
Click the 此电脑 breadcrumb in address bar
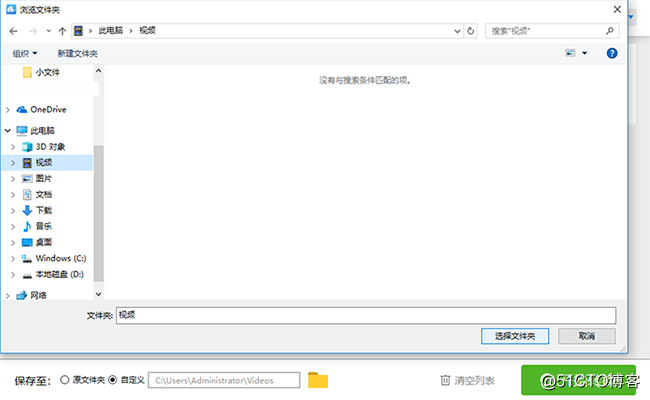tap(111, 31)
